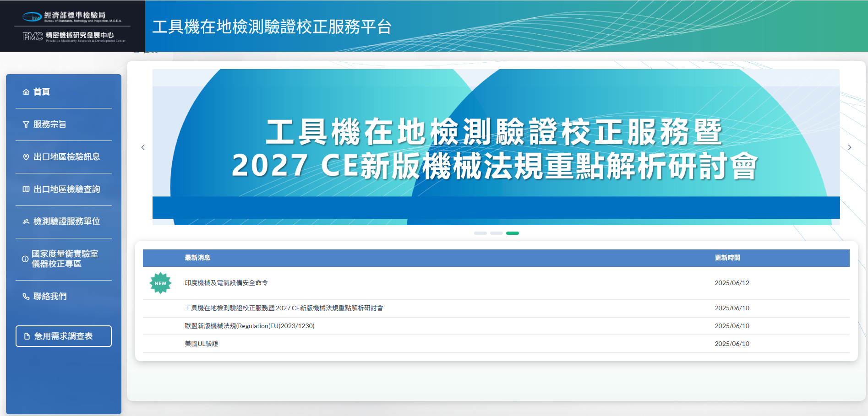The image size is (868, 416).
Task: Click the people icon beside 檢測驗證服務單位
Action: coord(26,222)
